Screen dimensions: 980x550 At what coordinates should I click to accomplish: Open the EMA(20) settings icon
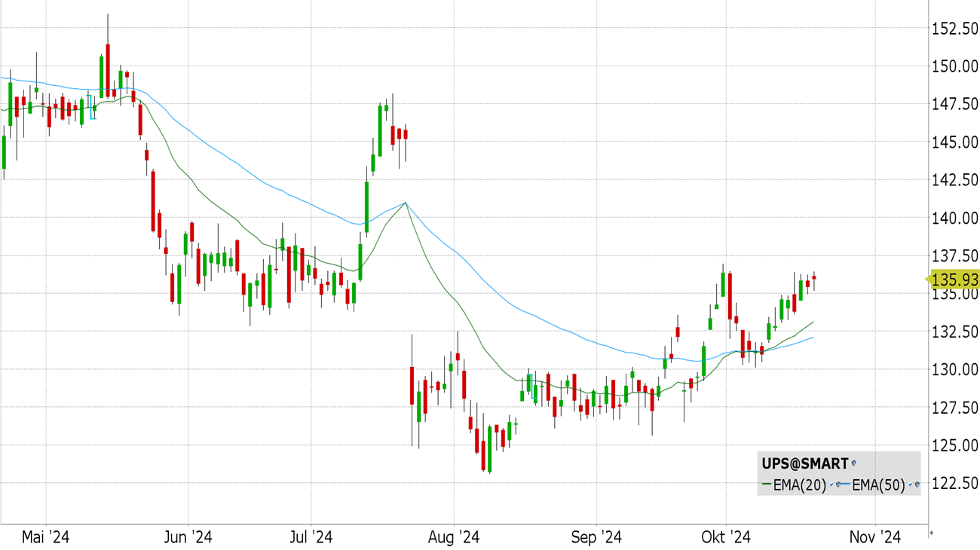[x=838, y=484]
